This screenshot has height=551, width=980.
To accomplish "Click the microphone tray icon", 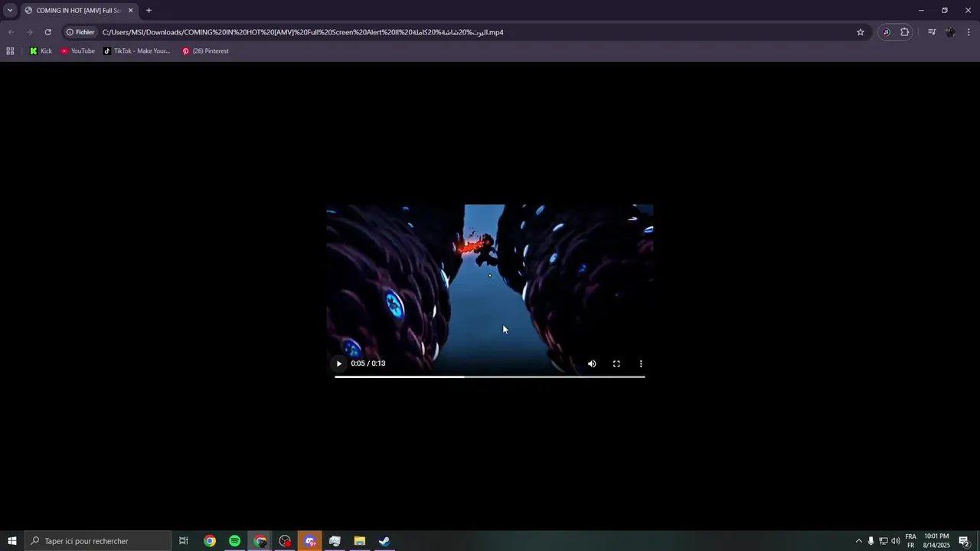I will (871, 541).
